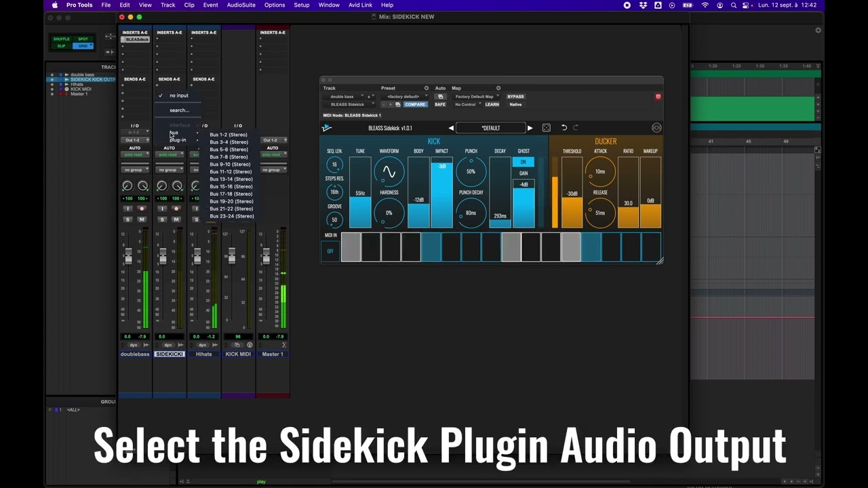The image size is (868, 488).
Task: Select the no input menu entry
Action: pos(178,96)
